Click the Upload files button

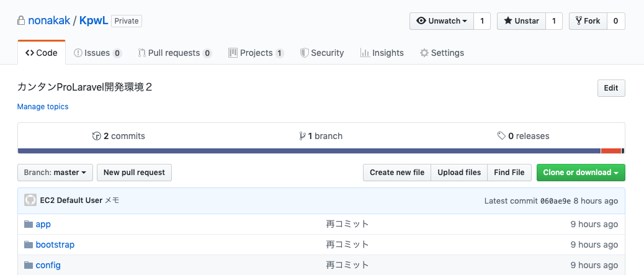click(x=458, y=172)
